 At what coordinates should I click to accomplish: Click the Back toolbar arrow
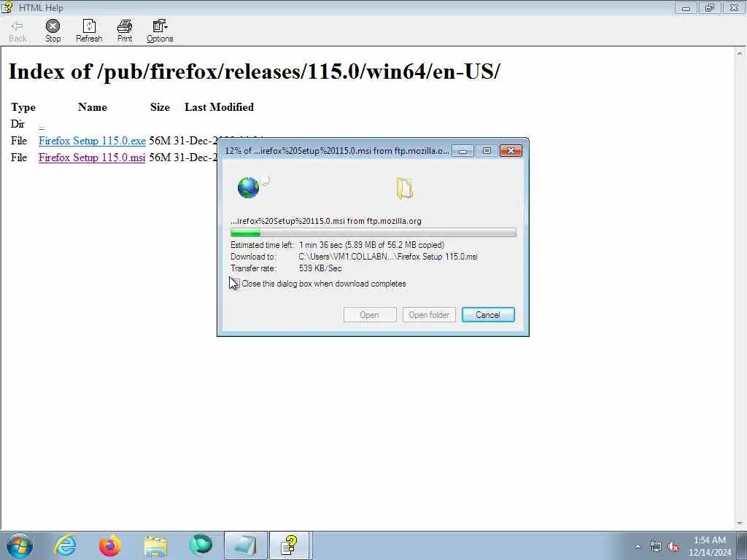click(x=18, y=31)
